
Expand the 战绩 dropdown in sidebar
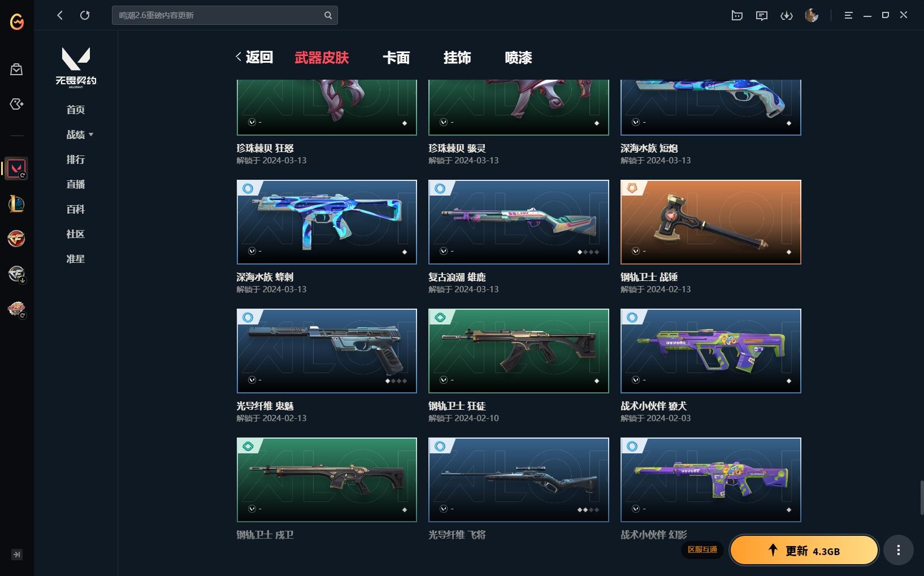pyautogui.click(x=80, y=135)
